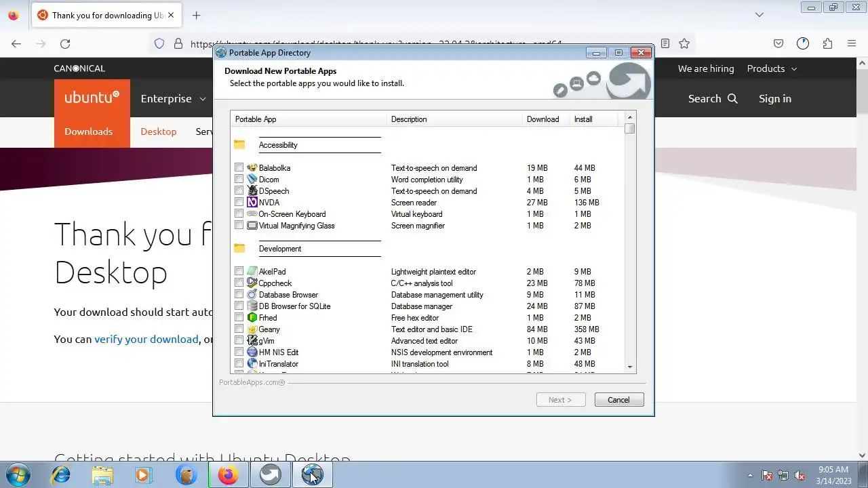Click the On-Screen Keyboard icon

[x=252, y=214]
